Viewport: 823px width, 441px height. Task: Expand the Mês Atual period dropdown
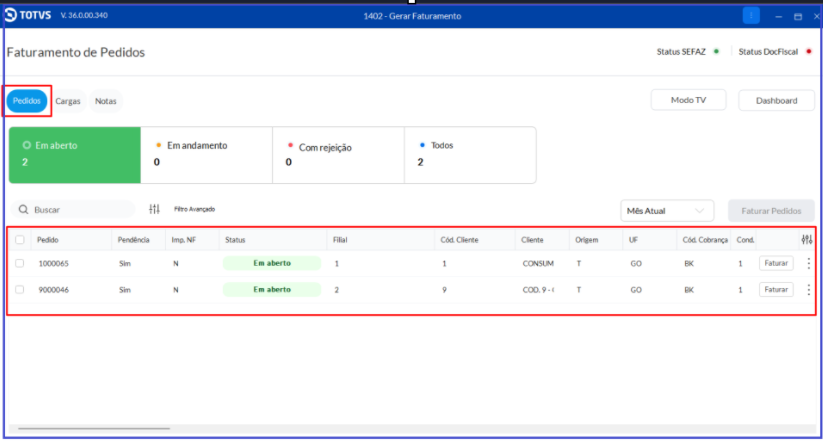[x=667, y=211]
